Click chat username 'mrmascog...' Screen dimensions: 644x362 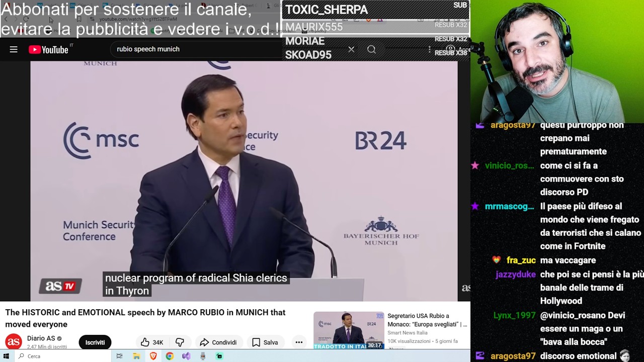(509, 207)
